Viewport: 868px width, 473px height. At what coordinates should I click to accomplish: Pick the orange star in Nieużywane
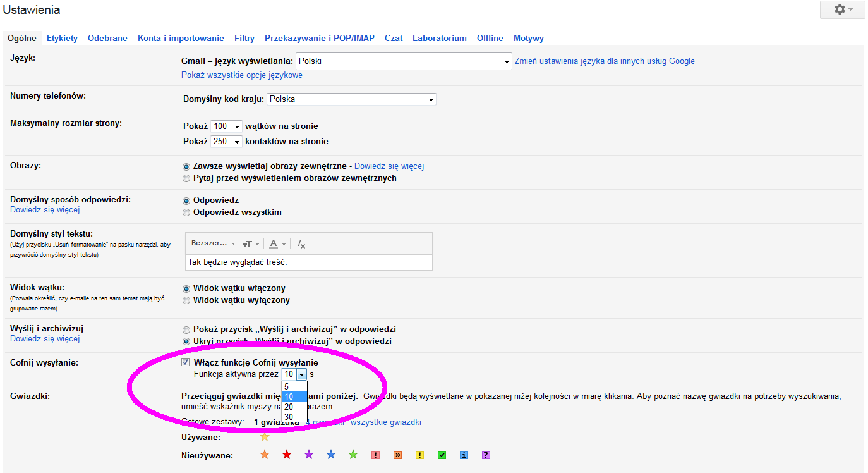(x=265, y=455)
